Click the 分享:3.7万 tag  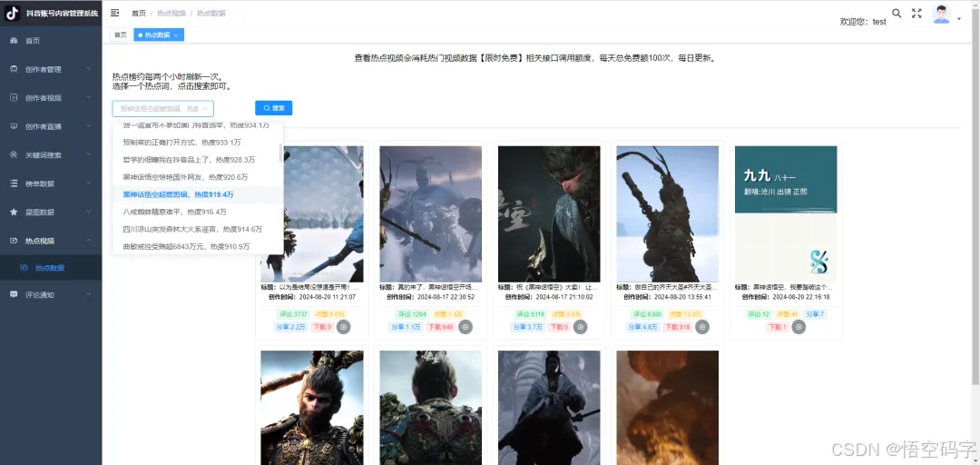tap(527, 327)
